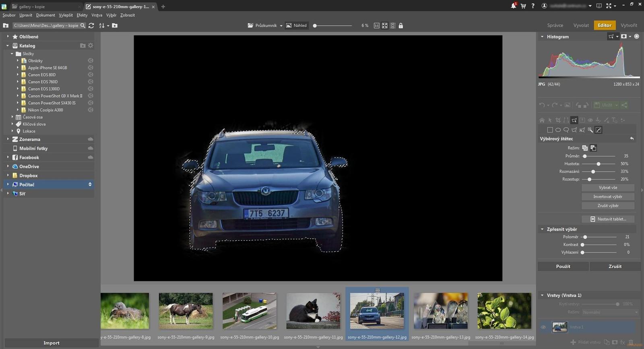Select the Nikon Coolpix A300 folder

45,110
